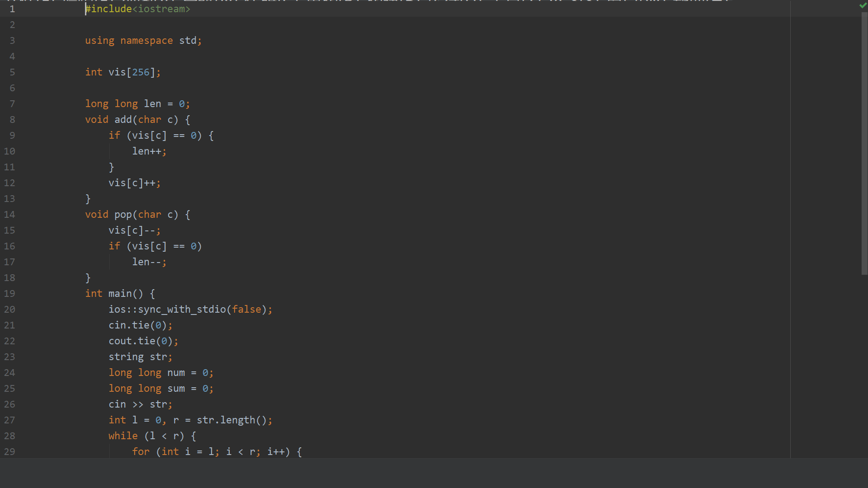Image resolution: width=868 pixels, height=488 pixels.
Task: Click 'while (l < r) {' line
Action: [152, 436]
